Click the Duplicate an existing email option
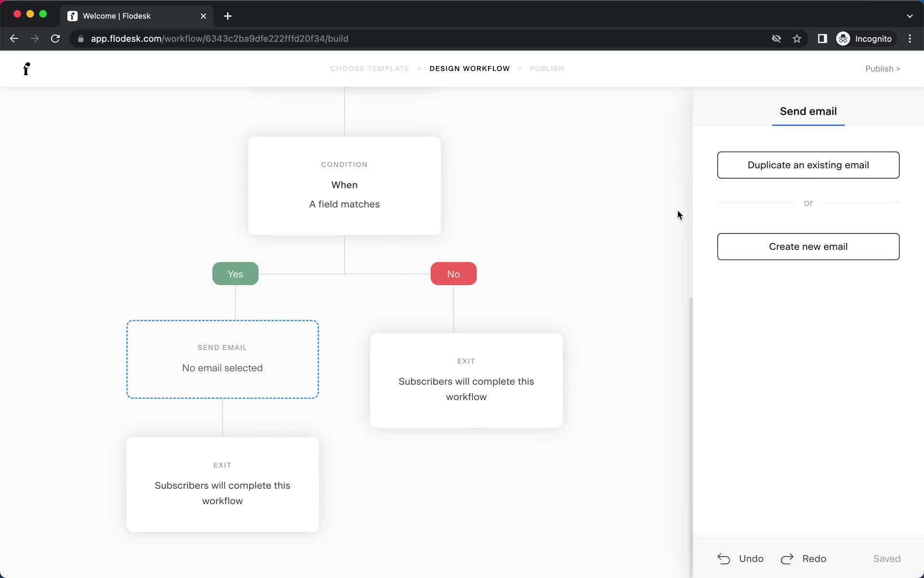The image size is (924, 578). click(808, 164)
